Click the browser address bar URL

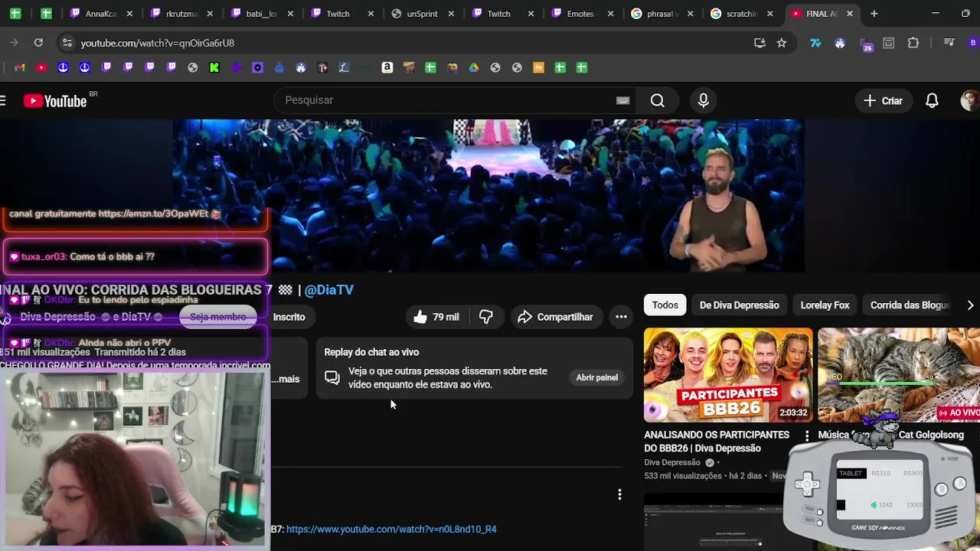(158, 43)
